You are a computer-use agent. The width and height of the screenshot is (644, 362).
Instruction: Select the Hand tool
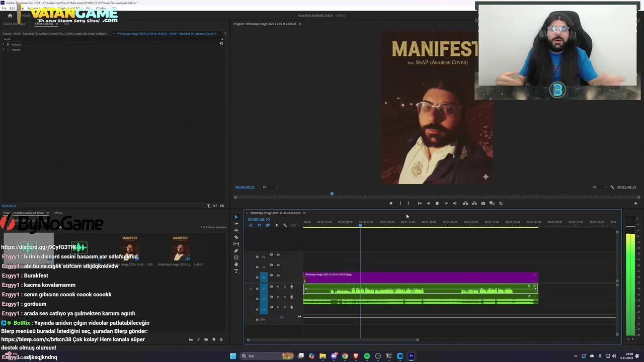click(x=236, y=264)
